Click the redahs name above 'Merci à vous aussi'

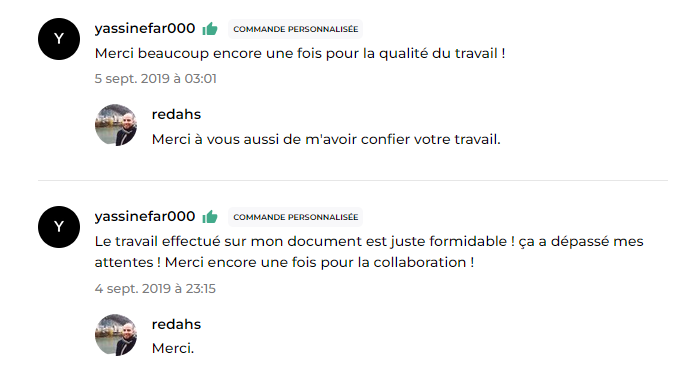[x=176, y=114]
